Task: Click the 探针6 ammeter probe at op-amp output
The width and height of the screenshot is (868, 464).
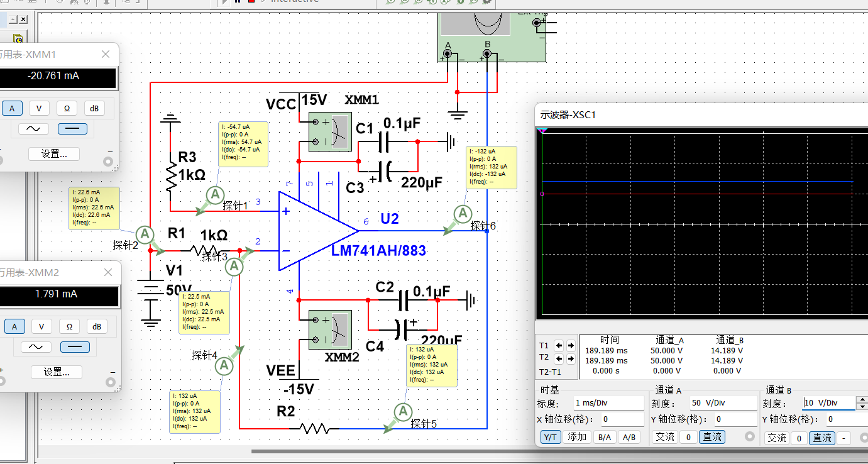Action: 463,214
